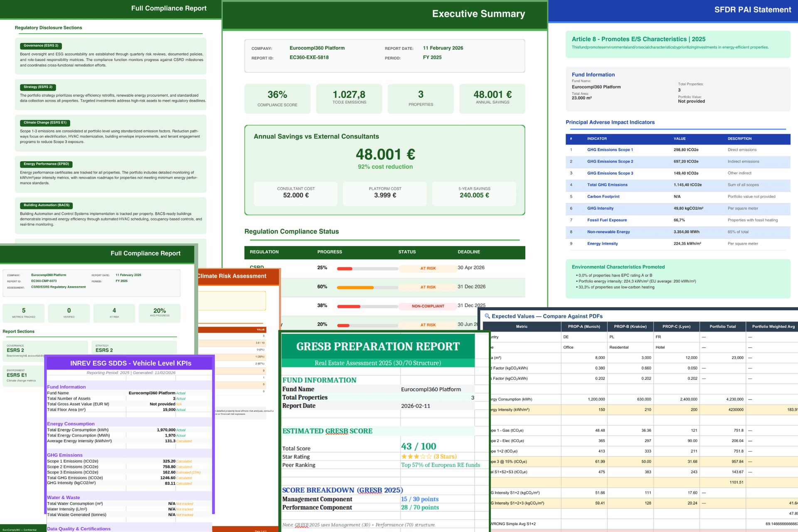Click the Energy Performance (EPBD) badge
Screen dimensions: 798x532
click(47, 164)
